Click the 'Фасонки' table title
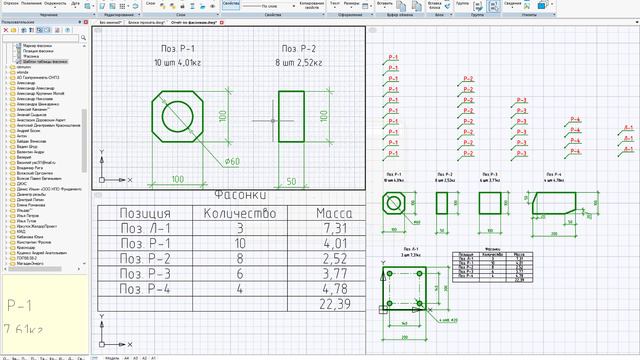Viewport: 640px width, 360px height. (240, 195)
